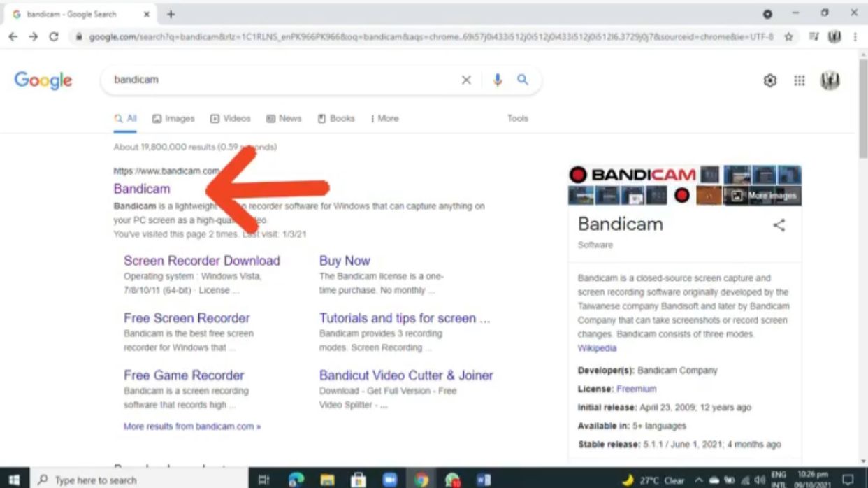Image resolution: width=868 pixels, height=488 pixels.
Task: Click the Chrome profile avatar in toolbar
Action: pos(834,37)
